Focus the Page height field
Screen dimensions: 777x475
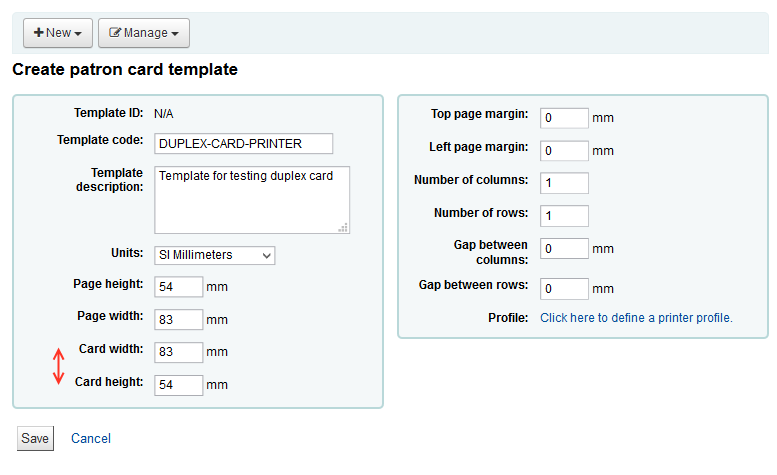coord(179,288)
